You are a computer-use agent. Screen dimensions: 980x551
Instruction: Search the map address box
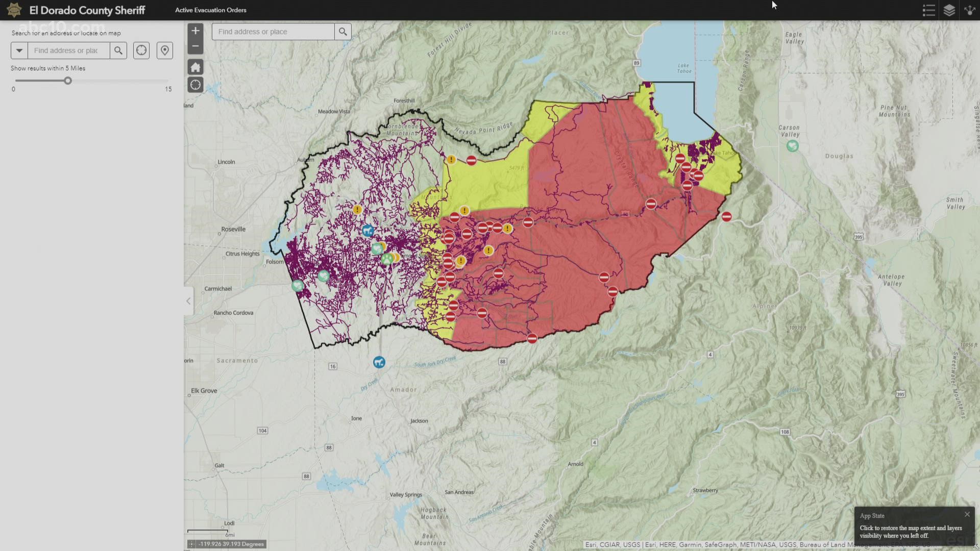[x=342, y=32]
